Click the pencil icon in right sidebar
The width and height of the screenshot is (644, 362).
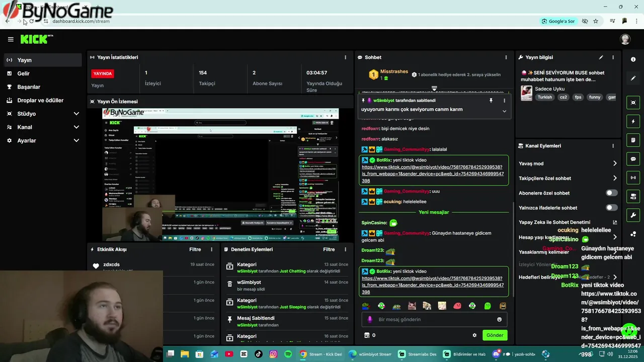click(x=633, y=78)
